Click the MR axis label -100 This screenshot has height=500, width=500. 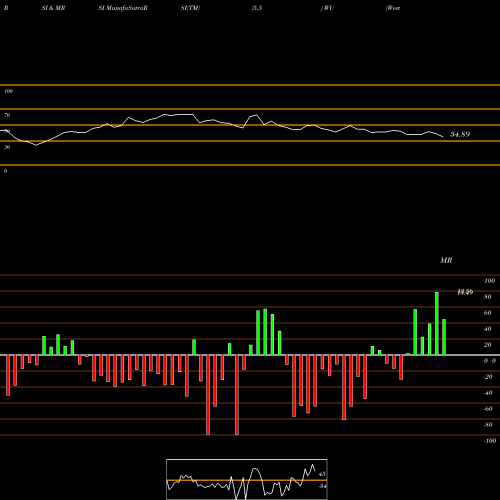pyautogui.click(x=490, y=441)
